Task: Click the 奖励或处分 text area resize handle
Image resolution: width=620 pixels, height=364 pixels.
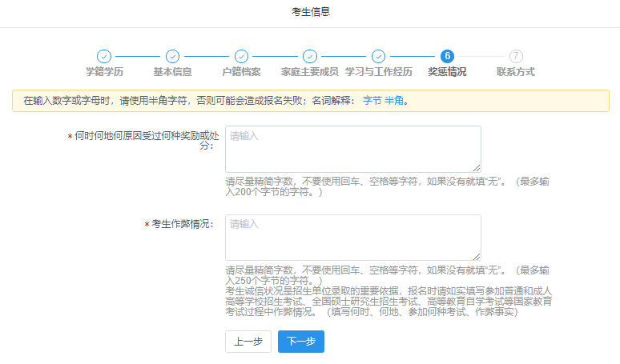Action: click(477, 167)
